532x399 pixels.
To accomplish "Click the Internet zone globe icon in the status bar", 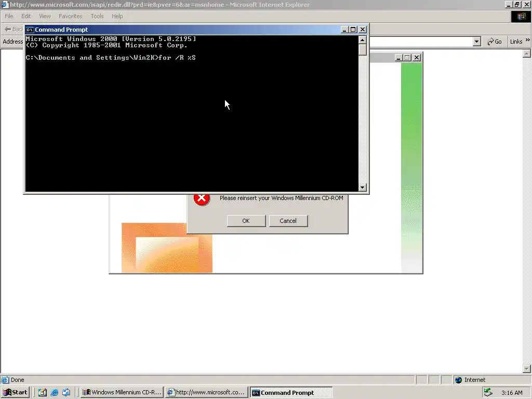I will coord(458,380).
